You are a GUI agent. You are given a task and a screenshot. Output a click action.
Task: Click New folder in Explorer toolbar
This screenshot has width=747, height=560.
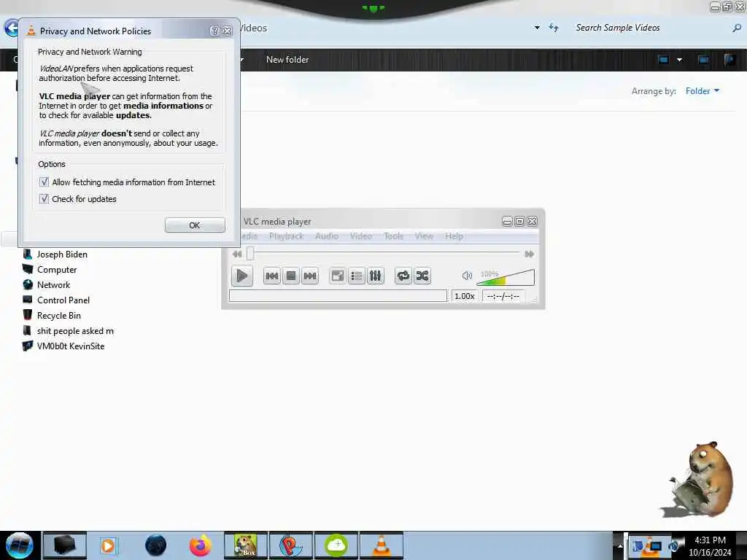(x=287, y=60)
